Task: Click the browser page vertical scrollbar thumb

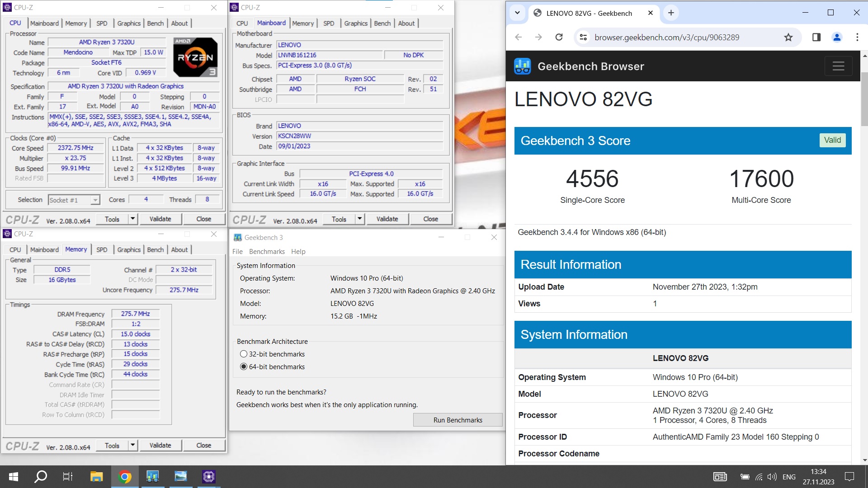Action: tap(864, 99)
